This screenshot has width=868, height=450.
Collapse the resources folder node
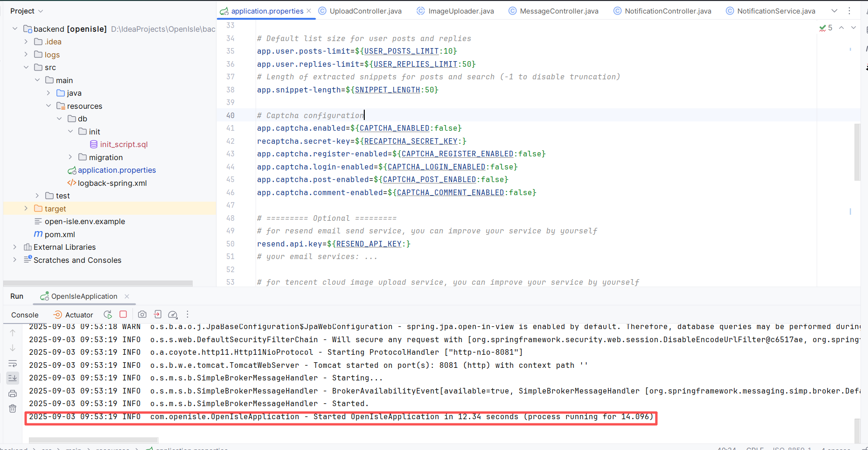pos(49,106)
